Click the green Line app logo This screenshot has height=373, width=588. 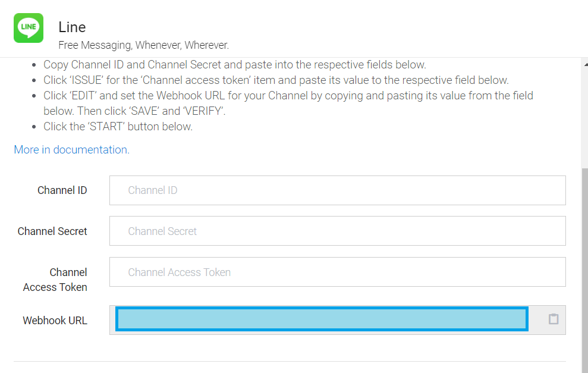pyautogui.click(x=29, y=28)
